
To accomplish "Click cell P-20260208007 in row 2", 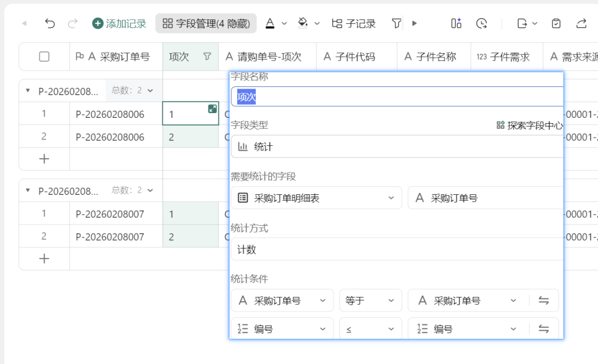I will [x=116, y=236].
